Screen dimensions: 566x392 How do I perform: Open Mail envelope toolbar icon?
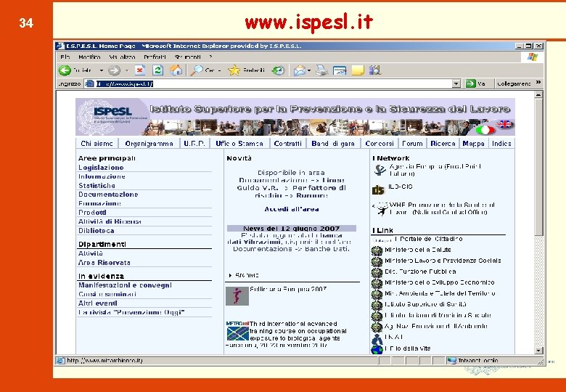tap(299, 70)
